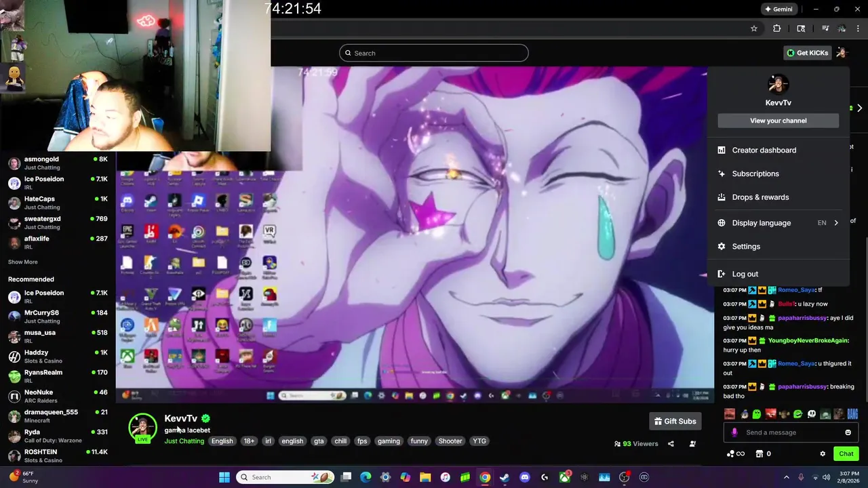Click View your channel button
This screenshot has height=488, width=868.
tap(778, 121)
